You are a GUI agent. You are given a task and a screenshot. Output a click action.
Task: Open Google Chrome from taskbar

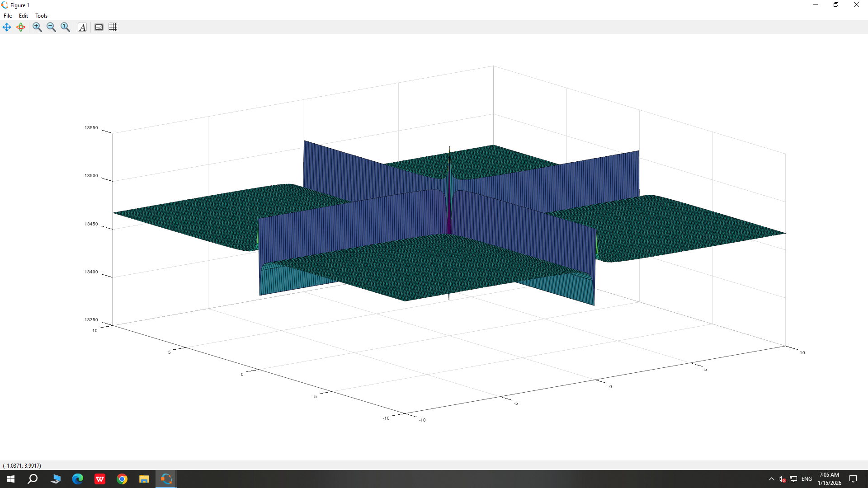(122, 479)
